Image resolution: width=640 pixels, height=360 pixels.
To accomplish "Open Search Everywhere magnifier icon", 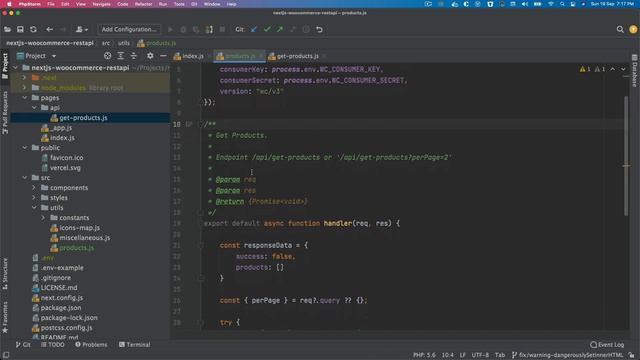I will [x=620, y=29].
